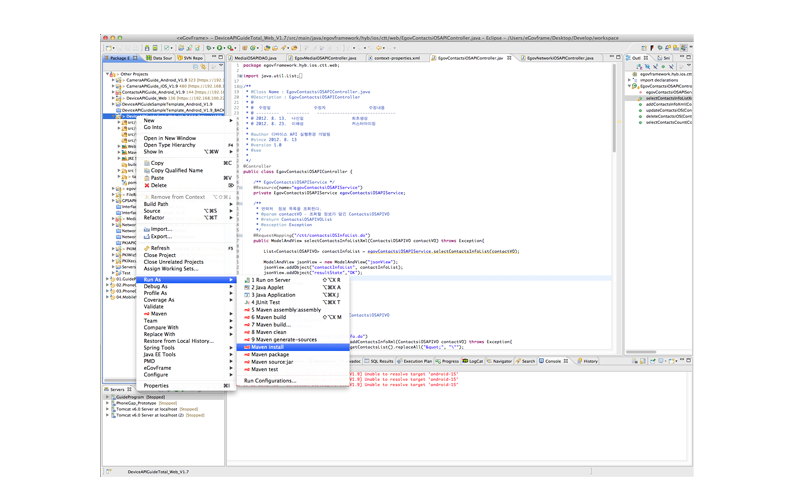Collapse the Other Projects tree node
The image size is (800, 500).
(109, 74)
